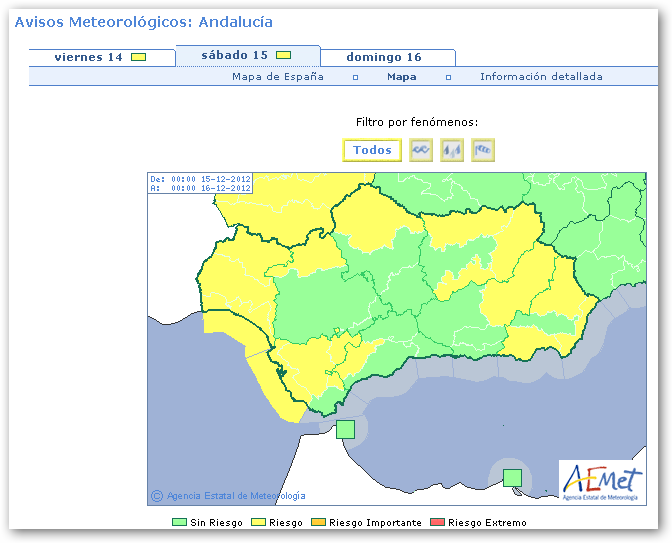Open Información detallada view
This screenshot has height=543, width=672.
pos(541,77)
